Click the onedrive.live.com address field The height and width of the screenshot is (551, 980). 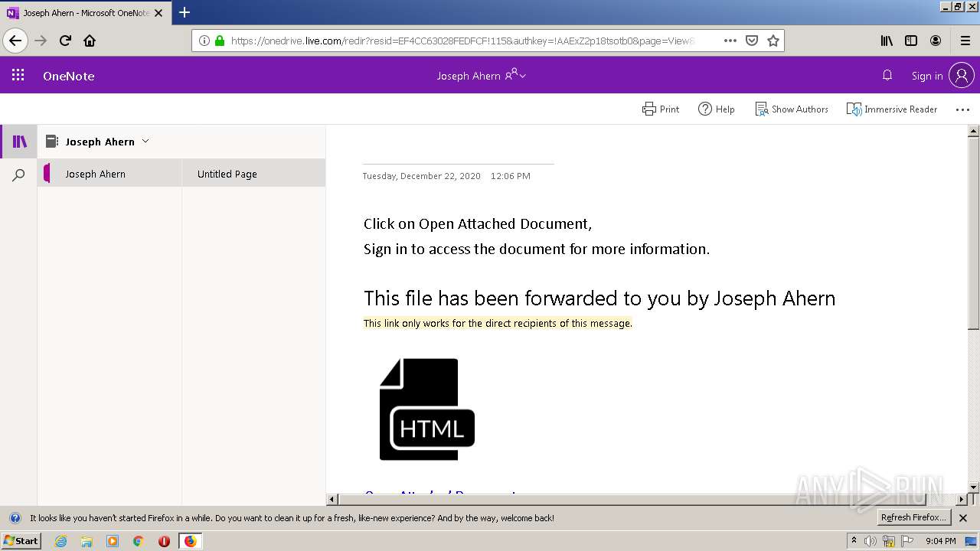(462, 41)
